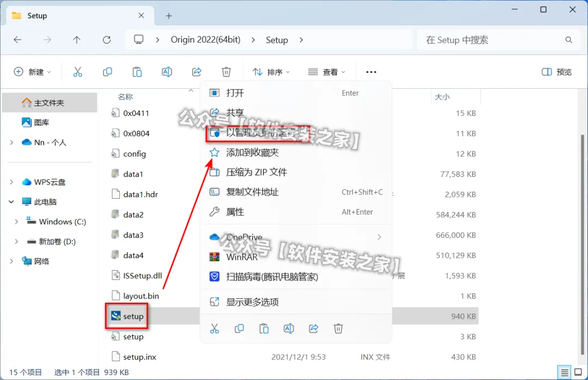Cut from the context menu bottom row
Image resolution: width=588 pixels, height=380 pixels.
point(215,329)
